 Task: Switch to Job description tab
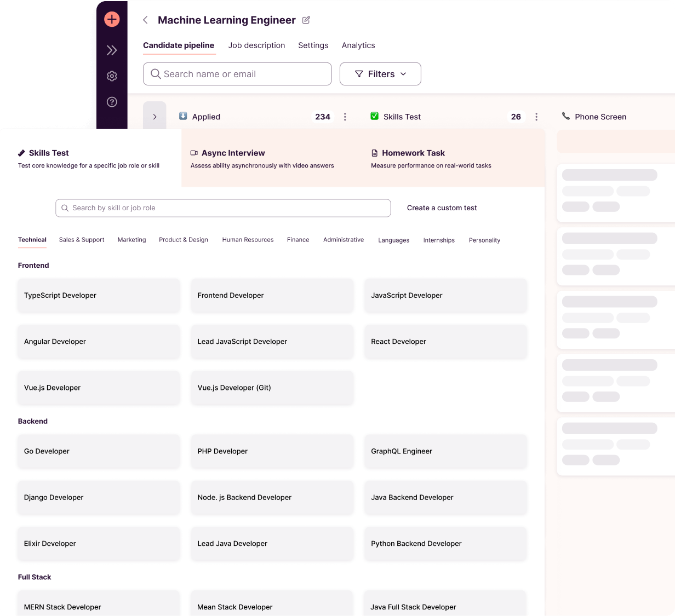point(256,45)
